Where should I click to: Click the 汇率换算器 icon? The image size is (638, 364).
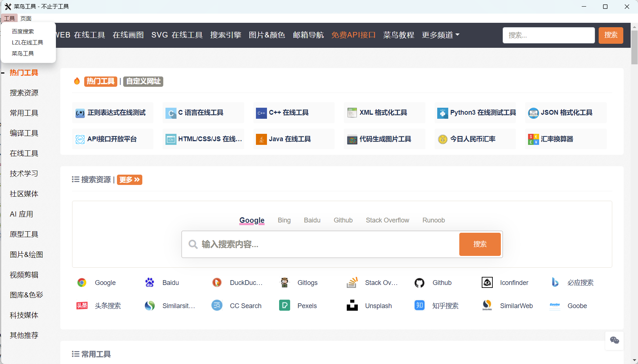coord(533,139)
